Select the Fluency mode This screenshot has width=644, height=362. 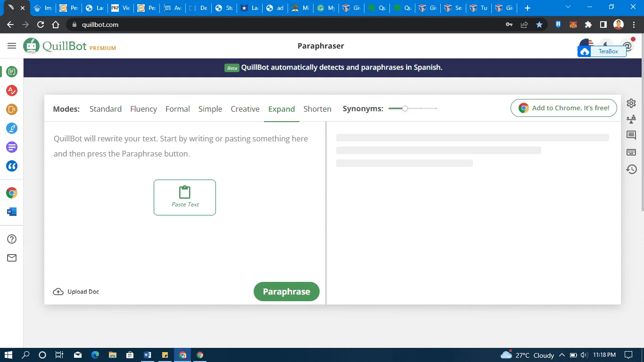point(143,109)
